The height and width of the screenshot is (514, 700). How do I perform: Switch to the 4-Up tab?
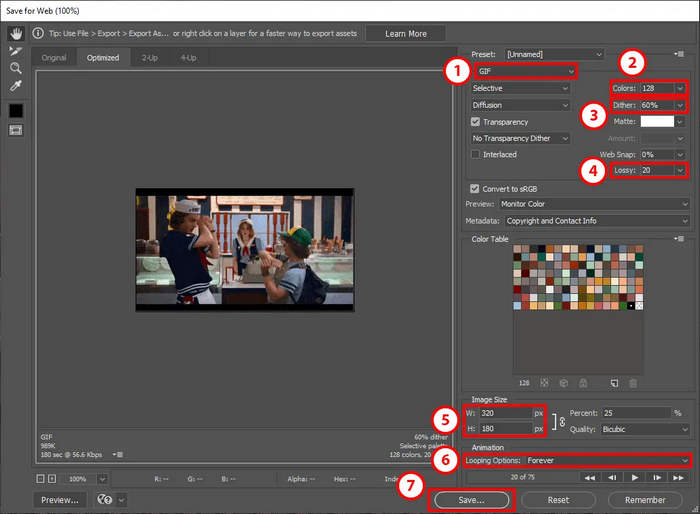click(188, 58)
